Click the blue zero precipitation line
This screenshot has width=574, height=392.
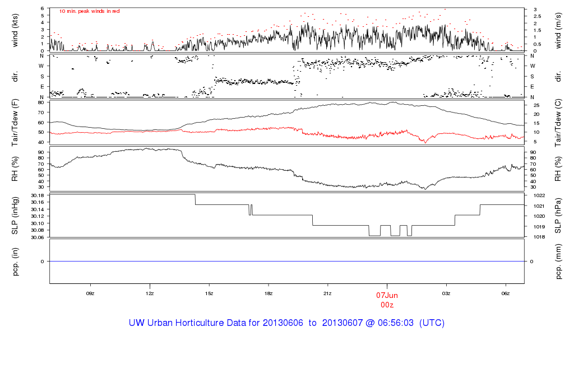click(287, 261)
